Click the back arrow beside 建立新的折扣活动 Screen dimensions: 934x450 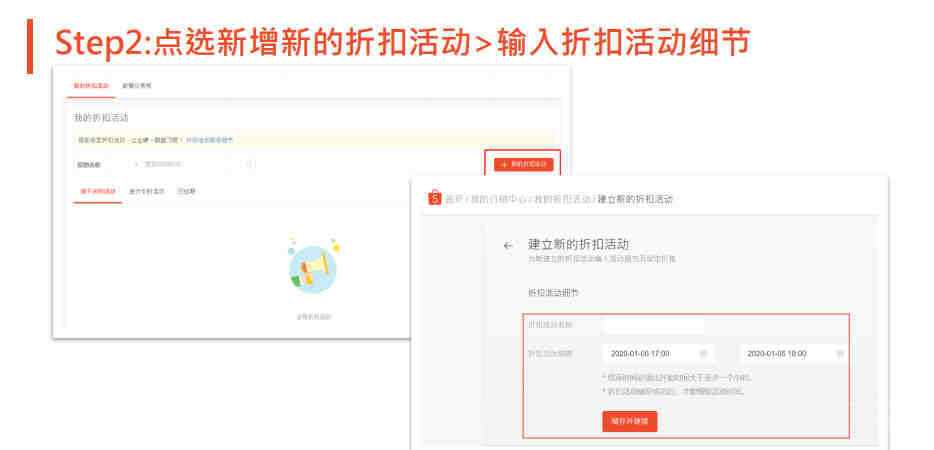point(508,246)
